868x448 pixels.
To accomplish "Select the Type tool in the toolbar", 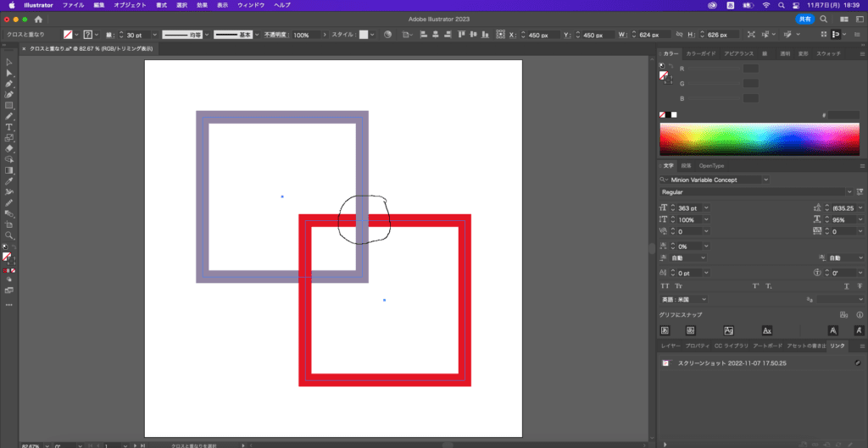I will point(9,126).
